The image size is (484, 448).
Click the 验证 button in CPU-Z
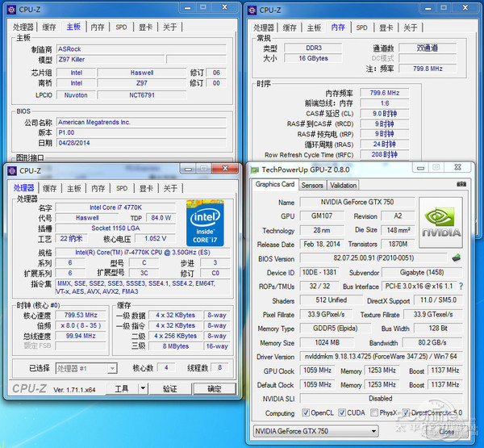coord(170,389)
